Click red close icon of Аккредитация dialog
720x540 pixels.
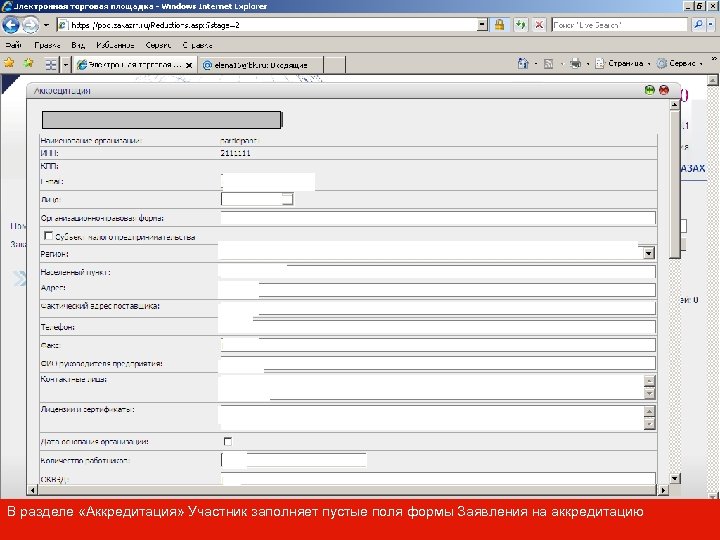point(664,90)
